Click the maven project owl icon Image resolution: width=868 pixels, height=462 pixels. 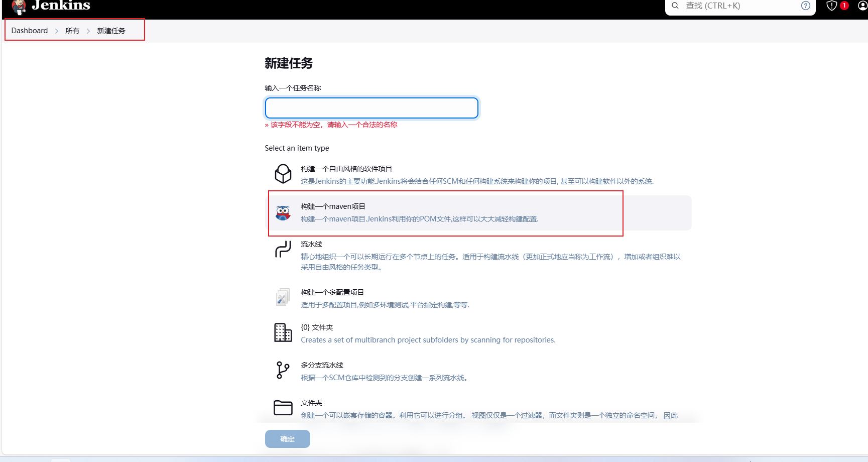tap(283, 213)
